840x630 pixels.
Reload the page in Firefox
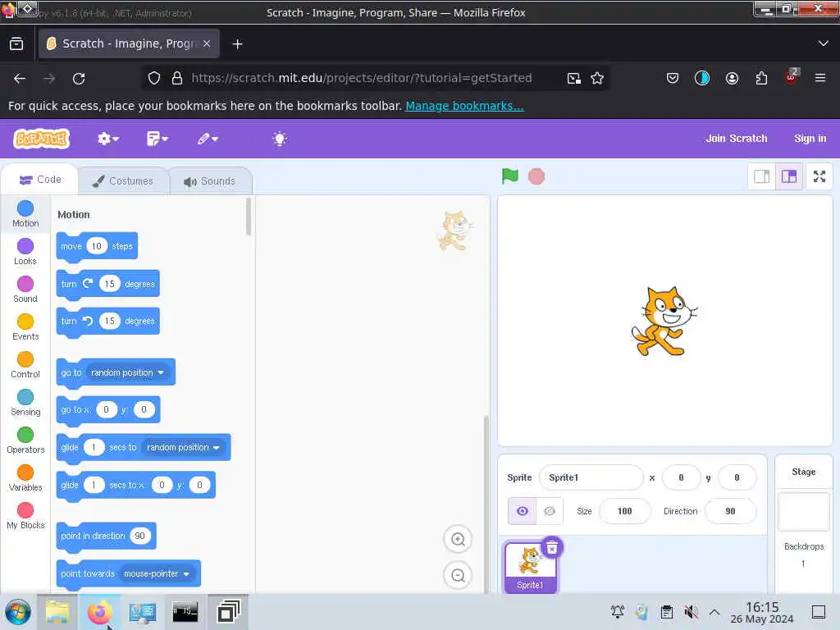coord(79,78)
